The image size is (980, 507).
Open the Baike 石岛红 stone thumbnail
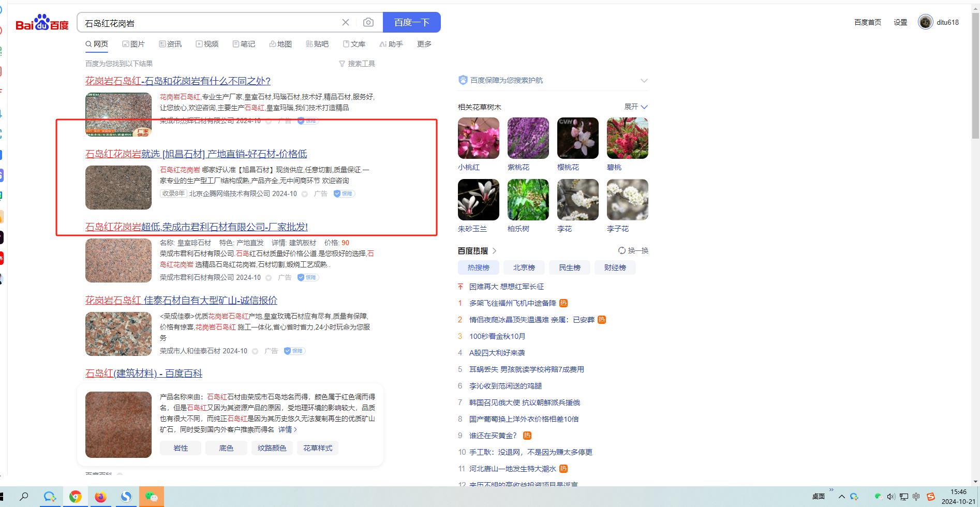tap(118, 425)
